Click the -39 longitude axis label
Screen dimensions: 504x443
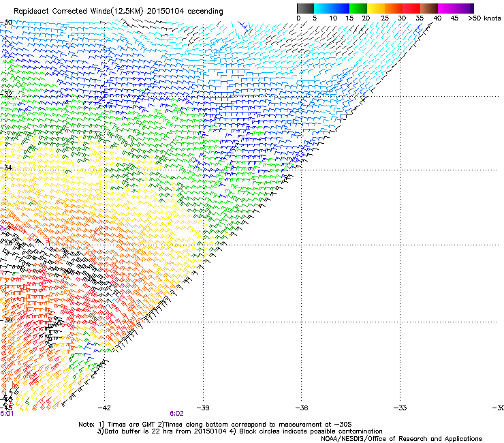point(203,408)
